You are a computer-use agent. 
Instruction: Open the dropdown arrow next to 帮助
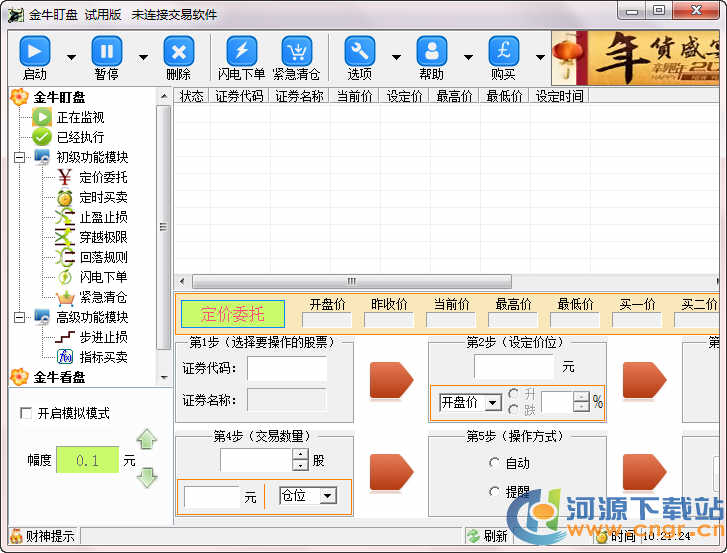click(469, 57)
